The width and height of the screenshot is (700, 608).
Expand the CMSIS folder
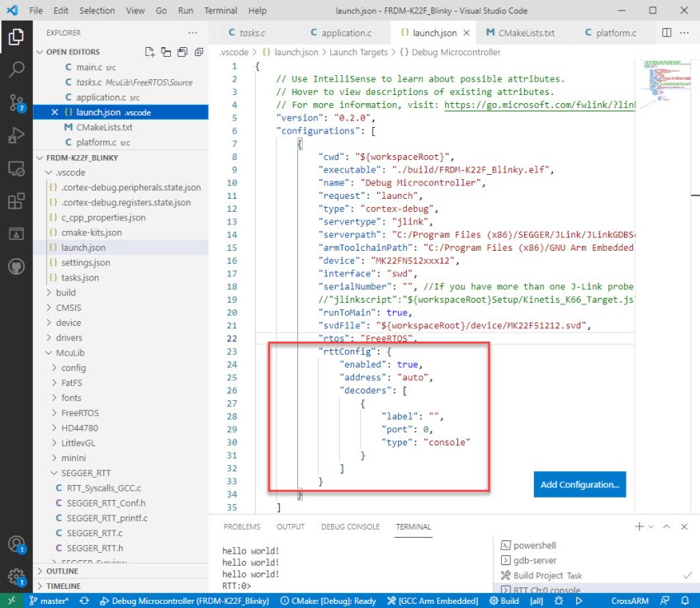click(x=69, y=308)
